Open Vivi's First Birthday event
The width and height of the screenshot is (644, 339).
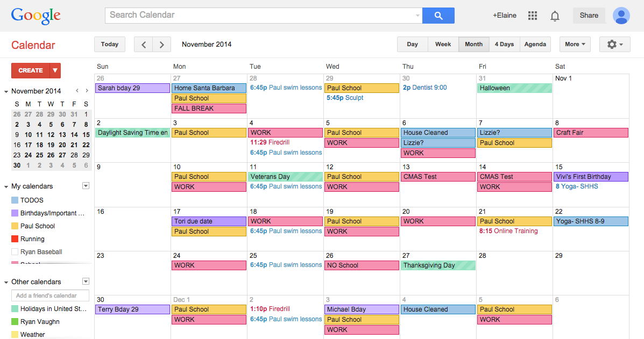pyautogui.click(x=591, y=177)
